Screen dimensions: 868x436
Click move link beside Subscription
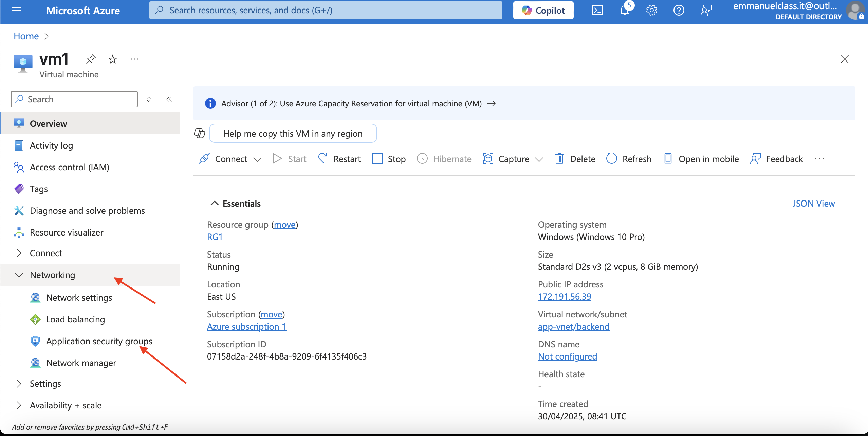pos(271,314)
